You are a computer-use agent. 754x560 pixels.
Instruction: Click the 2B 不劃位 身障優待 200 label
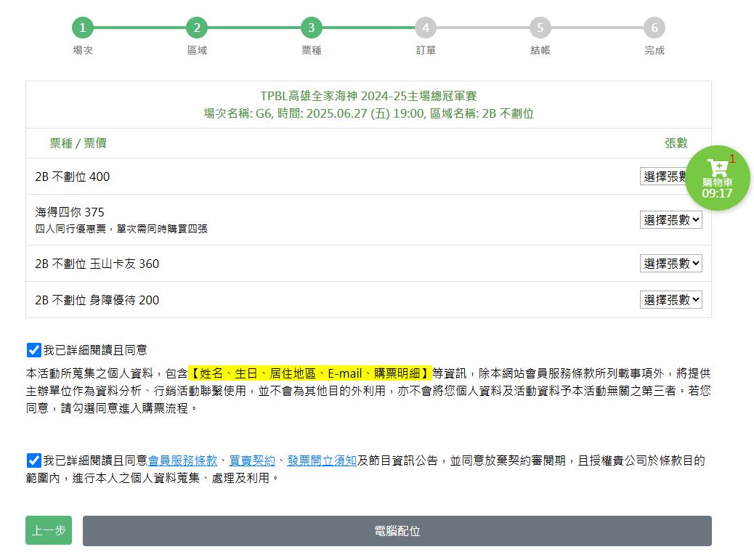pos(97,301)
